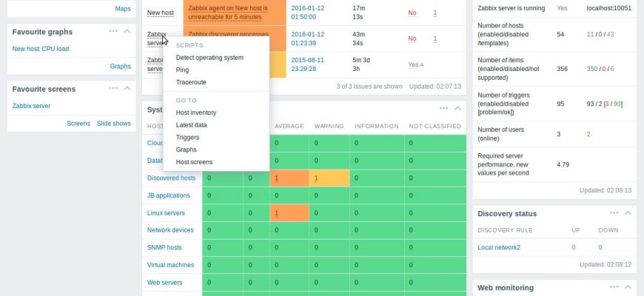
Task: Open the Favourite screens three-dot menu
Action: [113, 88]
